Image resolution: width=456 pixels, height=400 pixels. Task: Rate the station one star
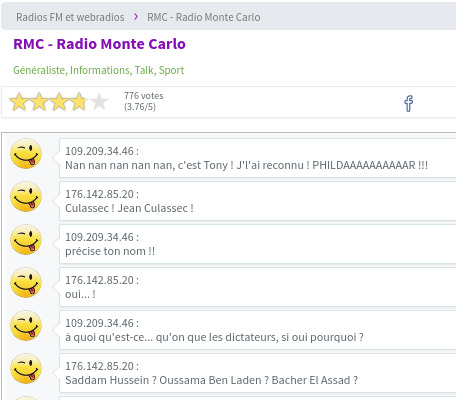pos(19,101)
